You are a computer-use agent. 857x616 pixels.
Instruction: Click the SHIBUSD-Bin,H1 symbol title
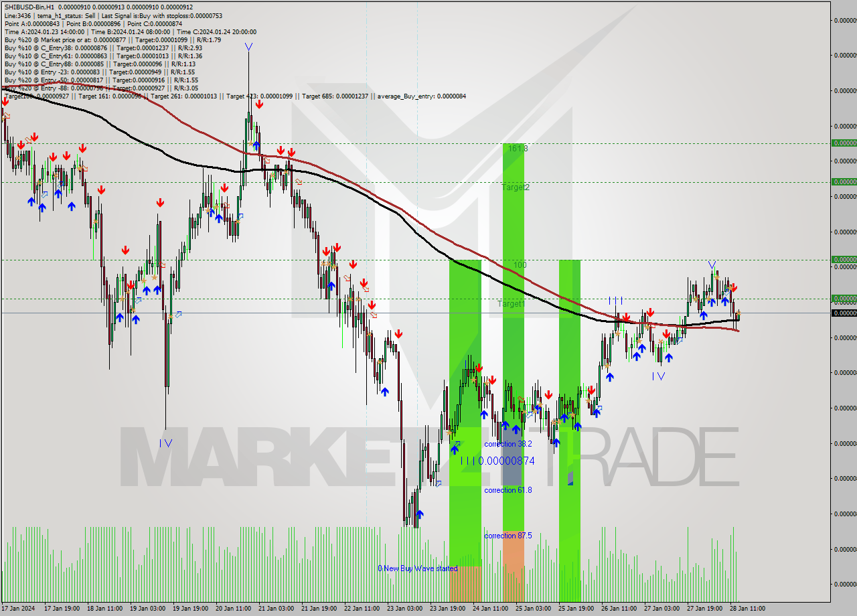click(31, 7)
